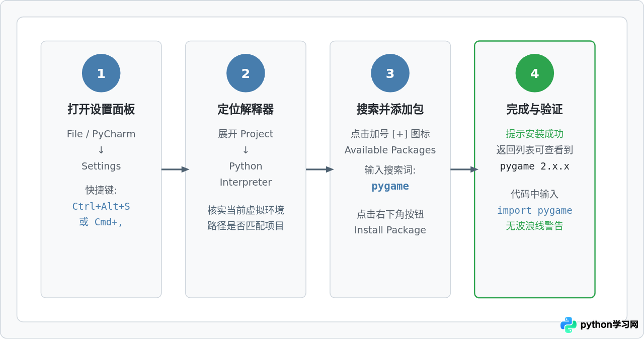644x339 pixels.
Task: Click the Interpreter text
Action: pos(246,182)
